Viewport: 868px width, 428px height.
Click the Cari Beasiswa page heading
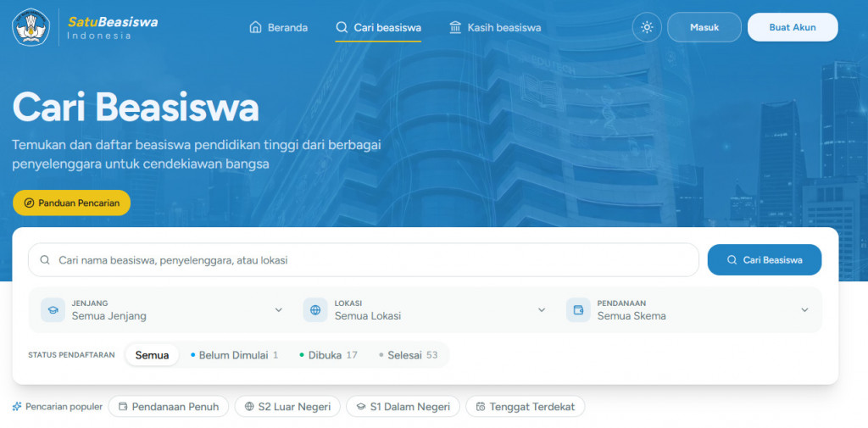click(x=136, y=108)
